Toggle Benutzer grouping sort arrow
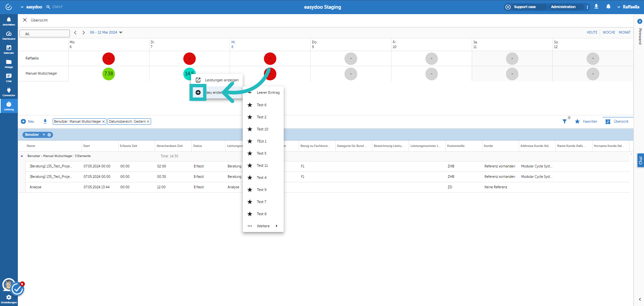The height and width of the screenshot is (306, 644). click(44, 135)
